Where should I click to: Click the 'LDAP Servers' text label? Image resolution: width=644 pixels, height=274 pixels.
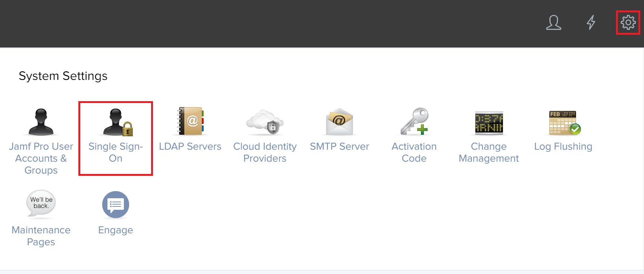[x=190, y=146]
